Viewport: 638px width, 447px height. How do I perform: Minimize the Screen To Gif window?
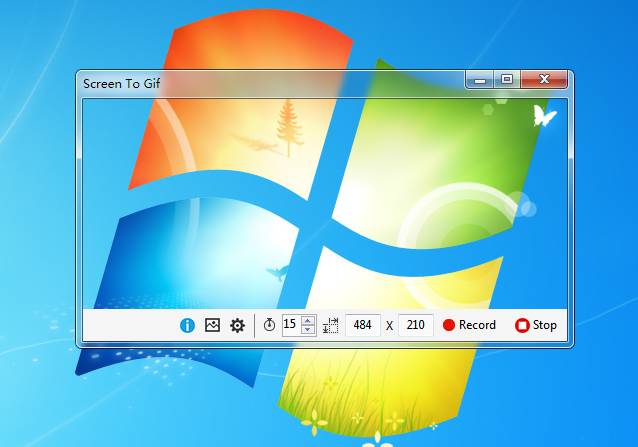click(x=480, y=80)
